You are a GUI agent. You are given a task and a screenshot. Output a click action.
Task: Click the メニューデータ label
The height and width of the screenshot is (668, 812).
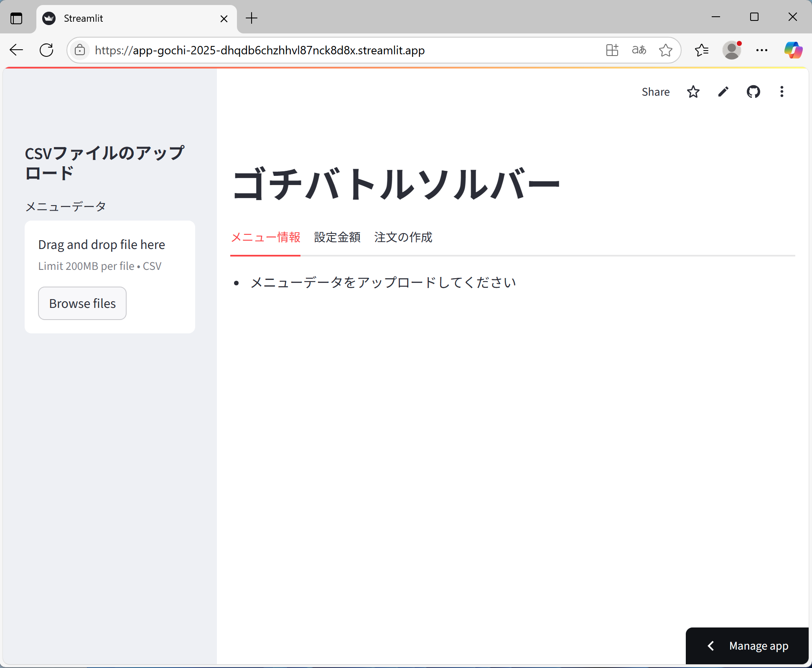click(x=66, y=206)
